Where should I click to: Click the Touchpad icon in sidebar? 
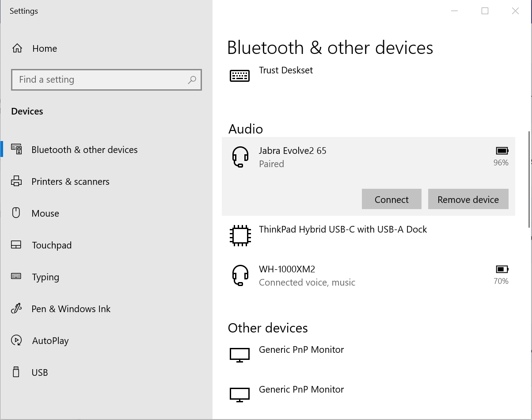(x=16, y=245)
